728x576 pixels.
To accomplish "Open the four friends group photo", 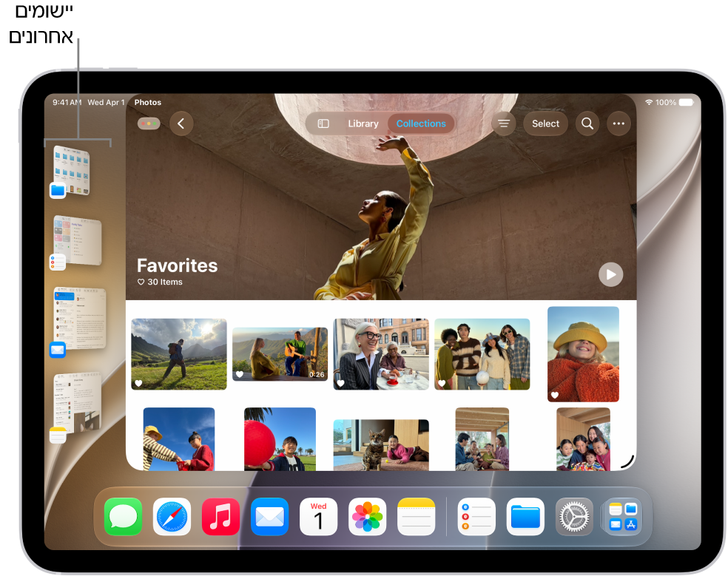I will [x=482, y=353].
